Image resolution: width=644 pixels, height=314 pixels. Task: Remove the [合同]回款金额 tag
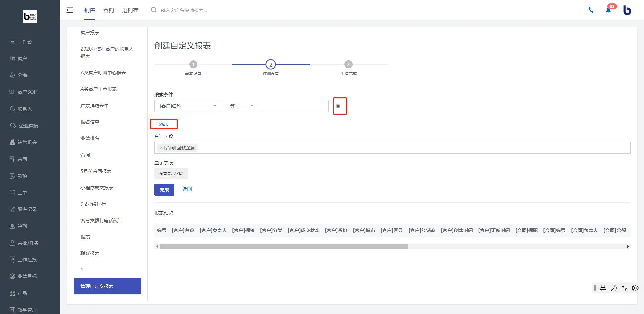pyautogui.click(x=161, y=148)
